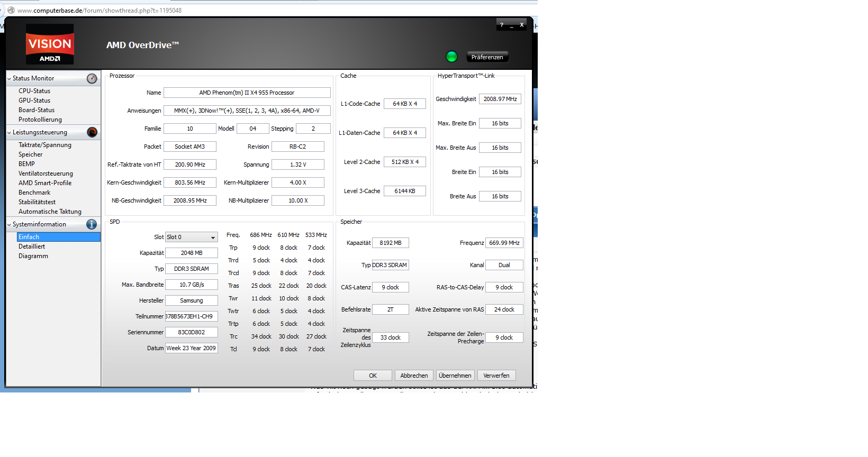Click the Leistungssteuerung speedometer icon
The image size is (868, 457).
click(x=92, y=132)
